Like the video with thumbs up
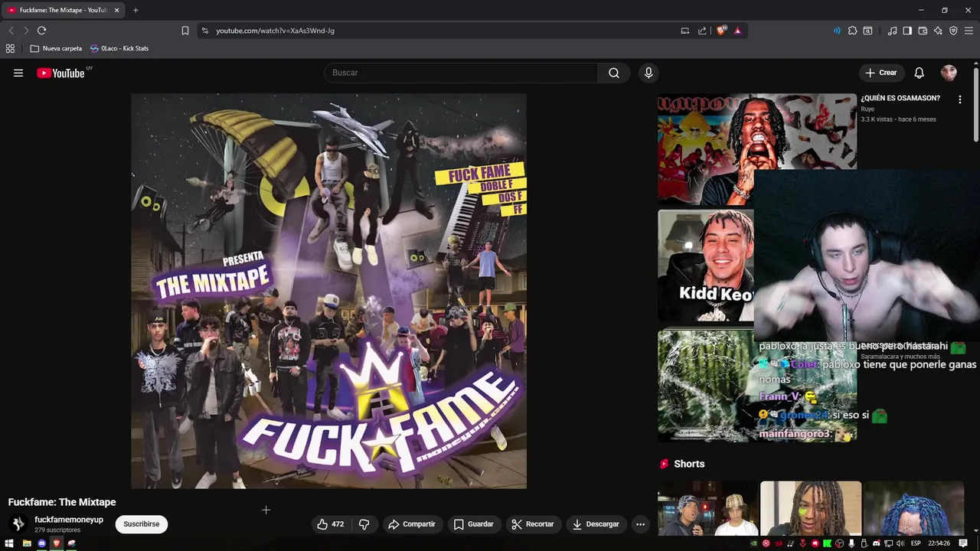 pyautogui.click(x=330, y=524)
